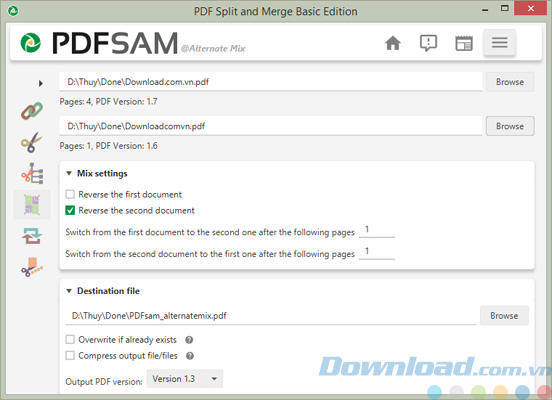Viewport: 552px width, 400px height.
Task: Expand the sidebar with arrow toggle
Action: 41,83
